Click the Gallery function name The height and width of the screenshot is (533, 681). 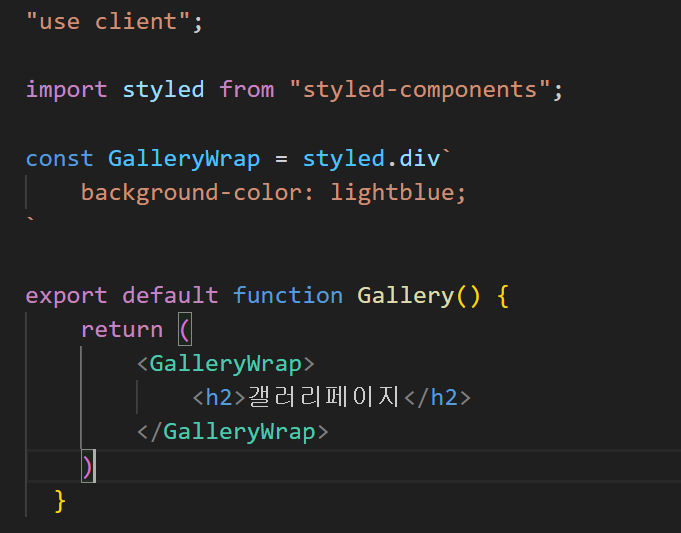(406, 296)
